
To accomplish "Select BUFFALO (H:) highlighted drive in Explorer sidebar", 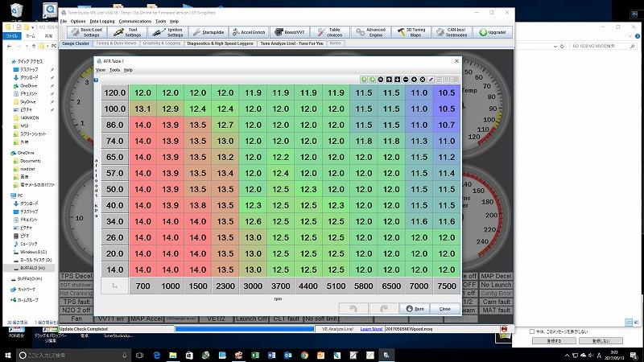I will [x=30, y=268].
